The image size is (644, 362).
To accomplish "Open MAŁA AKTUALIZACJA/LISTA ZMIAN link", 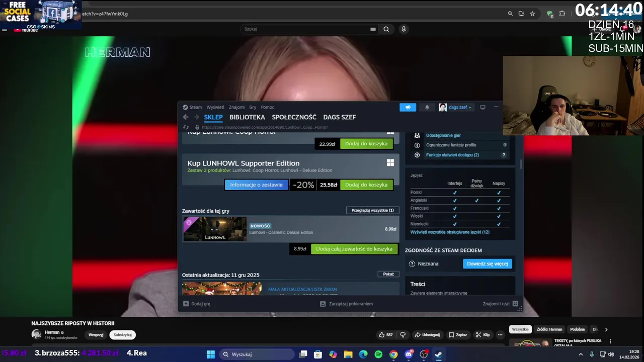I will coord(302,290).
